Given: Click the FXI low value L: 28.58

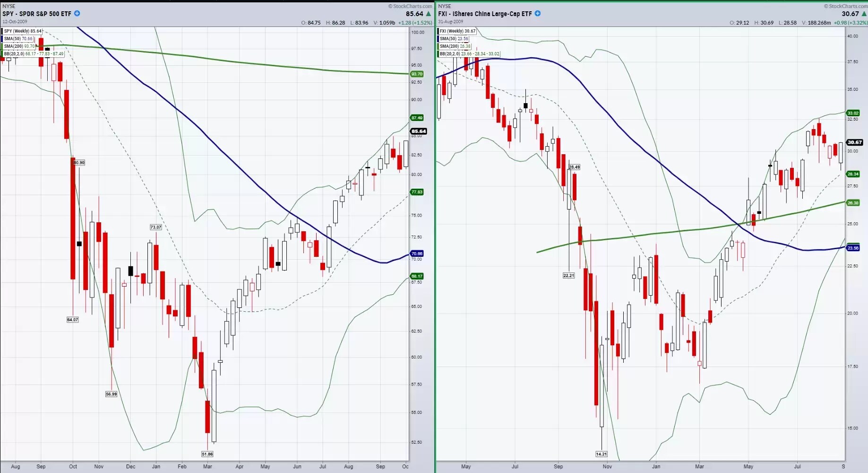Looking at the screenshot, I should tap(788, 23).
